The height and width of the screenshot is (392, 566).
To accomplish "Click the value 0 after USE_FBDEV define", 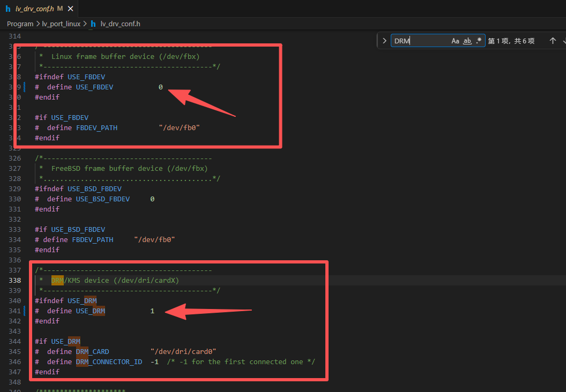I will (x=161, y=87).
